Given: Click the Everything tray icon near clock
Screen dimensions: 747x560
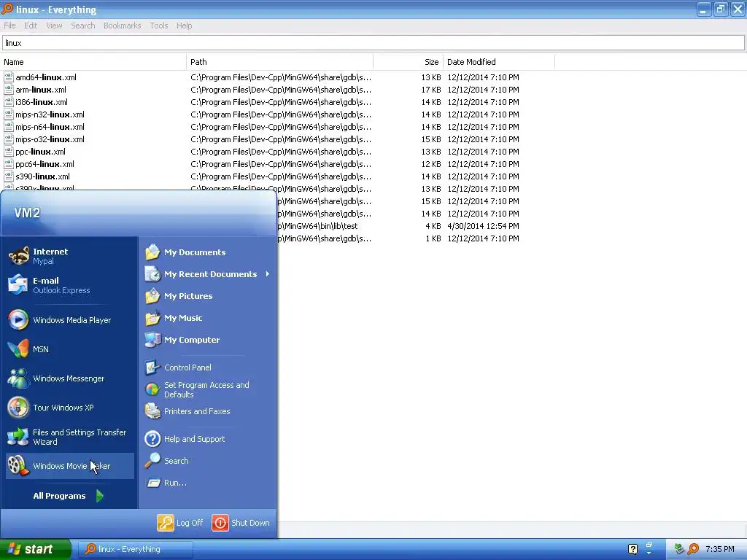Looking at the screenshot, I should [x=694, y=549].
